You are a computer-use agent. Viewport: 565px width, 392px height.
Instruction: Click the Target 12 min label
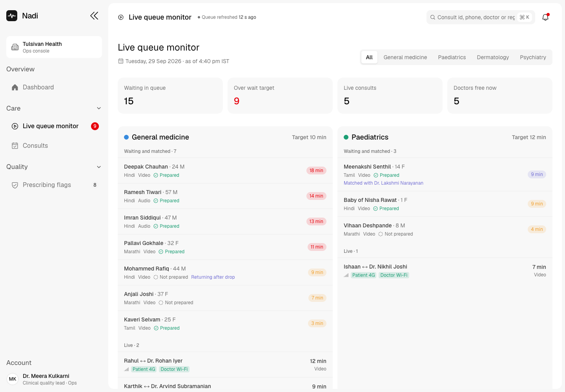pos(529,137)
